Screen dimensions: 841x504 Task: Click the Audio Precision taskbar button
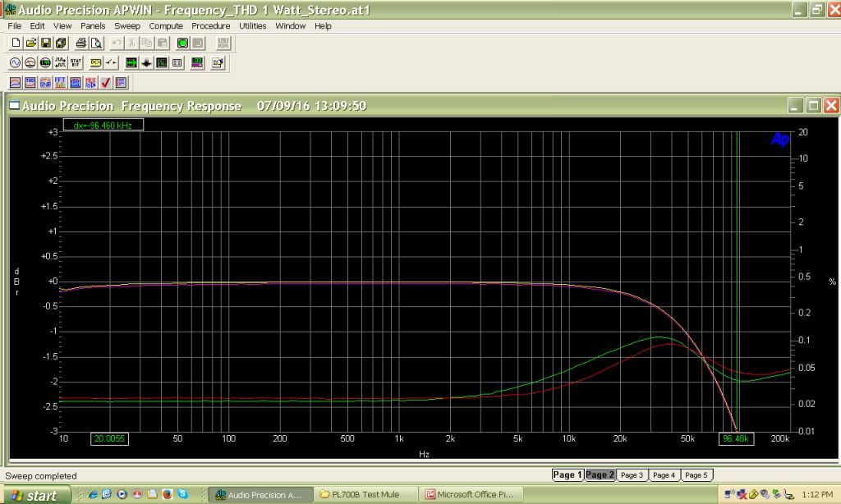260,494
